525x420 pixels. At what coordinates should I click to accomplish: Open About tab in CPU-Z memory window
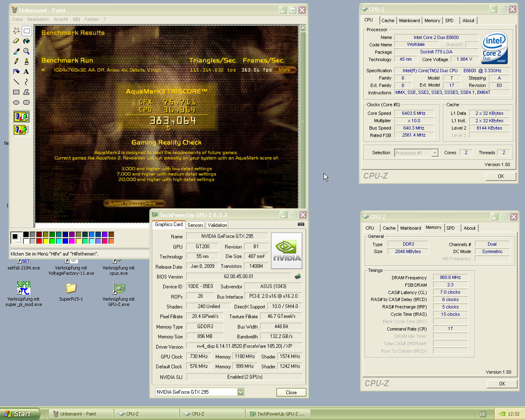tap(470, 228)
